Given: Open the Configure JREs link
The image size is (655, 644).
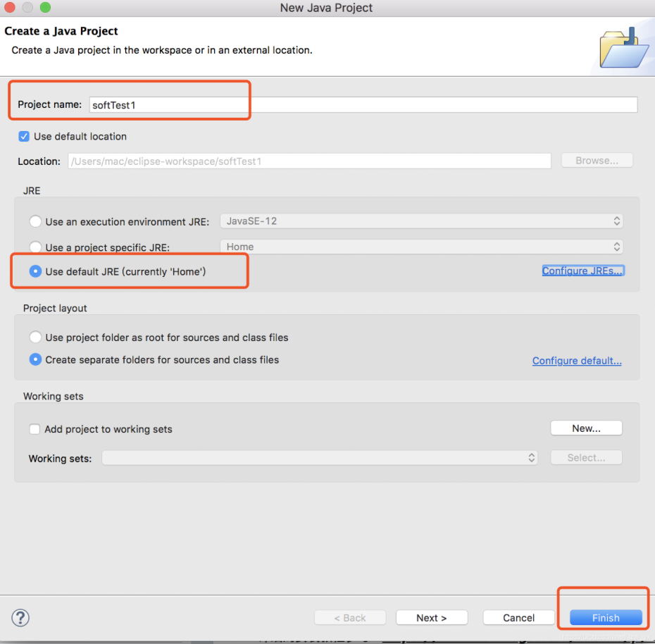Looking at the screenshot, I should click(x=582, y=271).
